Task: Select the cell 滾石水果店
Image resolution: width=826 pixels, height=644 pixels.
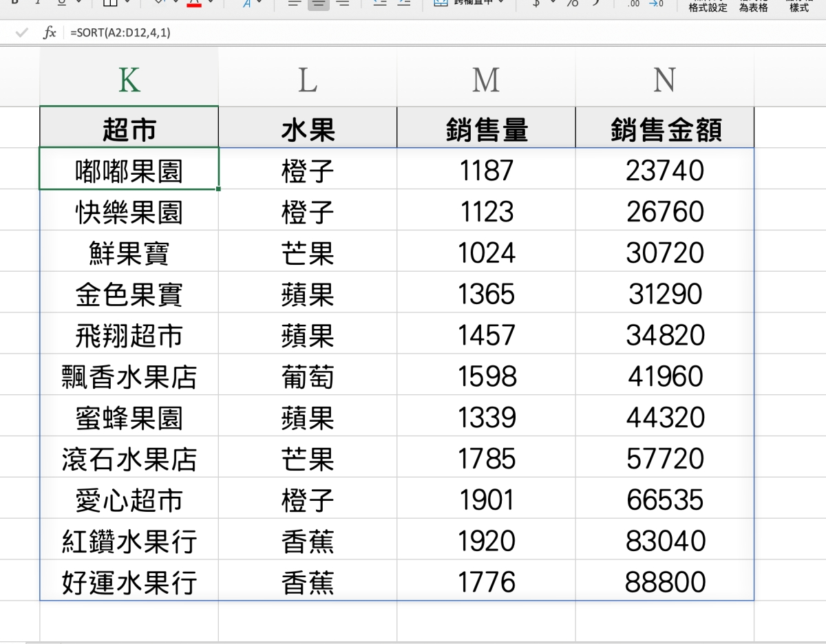Action: pyautogui.click(x=129, y=457)
